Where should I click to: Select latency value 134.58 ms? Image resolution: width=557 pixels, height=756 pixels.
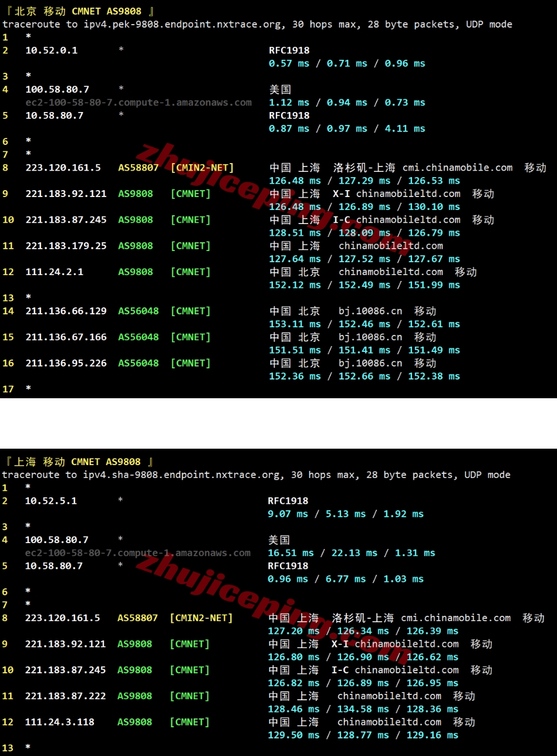[363, 709]
